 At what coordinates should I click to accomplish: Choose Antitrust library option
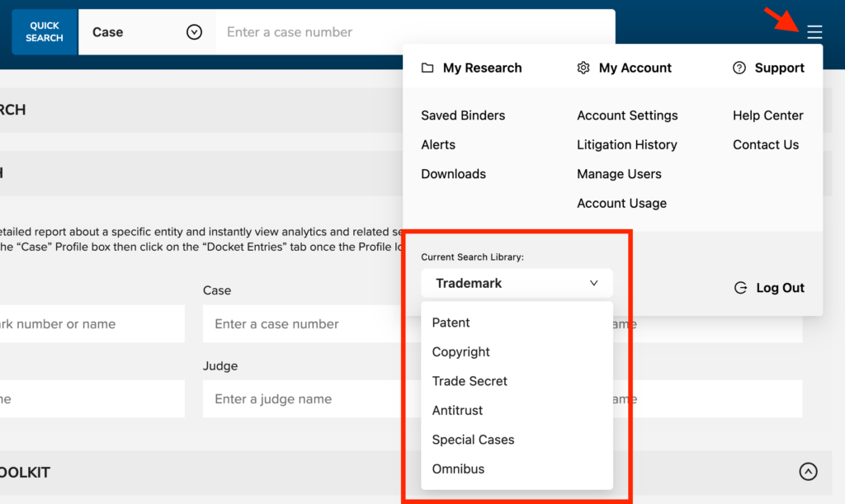coord(457,410)
